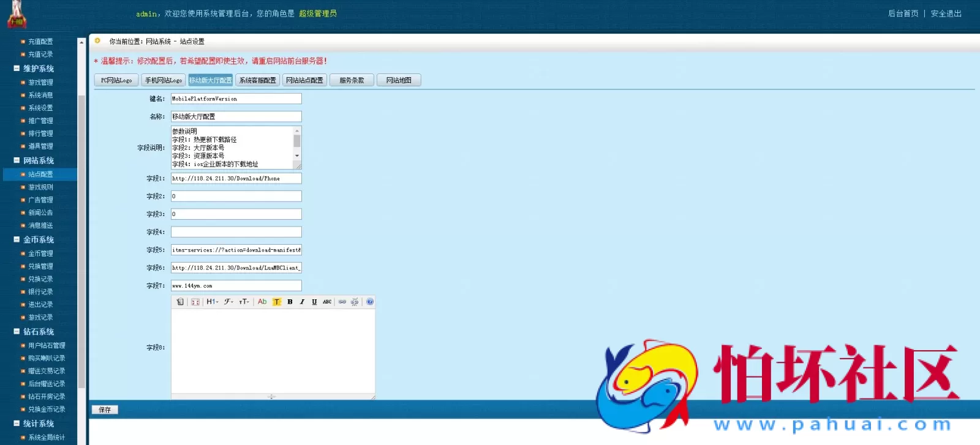Image resolution: width=980 pixels, height=445 pixels.
Task: Click 安全退出 to log out
Action: (946, 13)
